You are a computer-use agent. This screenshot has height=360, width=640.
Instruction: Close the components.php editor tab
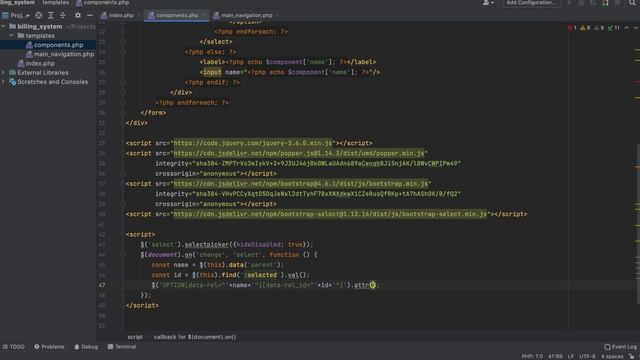(204, 16)
